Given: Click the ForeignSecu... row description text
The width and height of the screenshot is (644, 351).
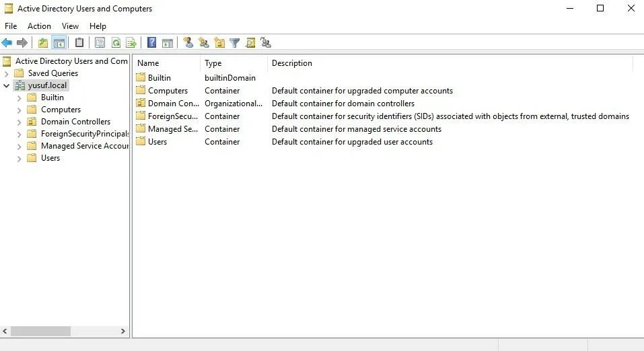Looking at the screenshot, I should click(450, 116).
